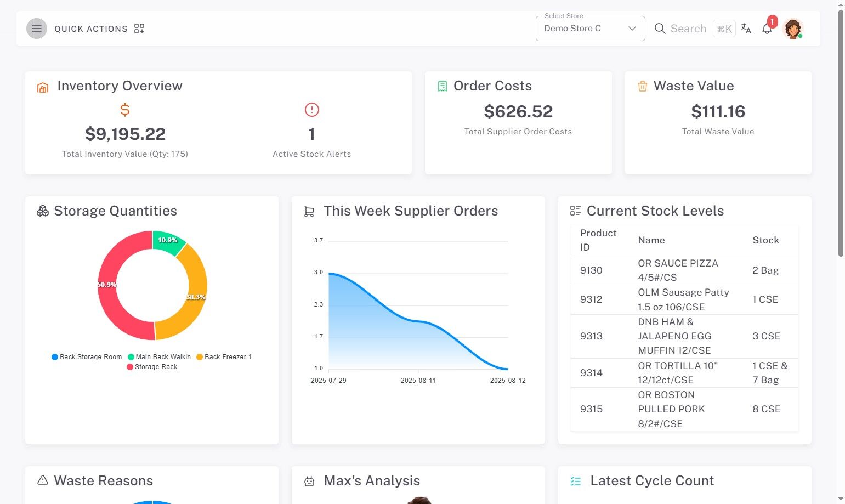Click product ID 9314
The width and height of the screenshot is (845, 504).
591,373
